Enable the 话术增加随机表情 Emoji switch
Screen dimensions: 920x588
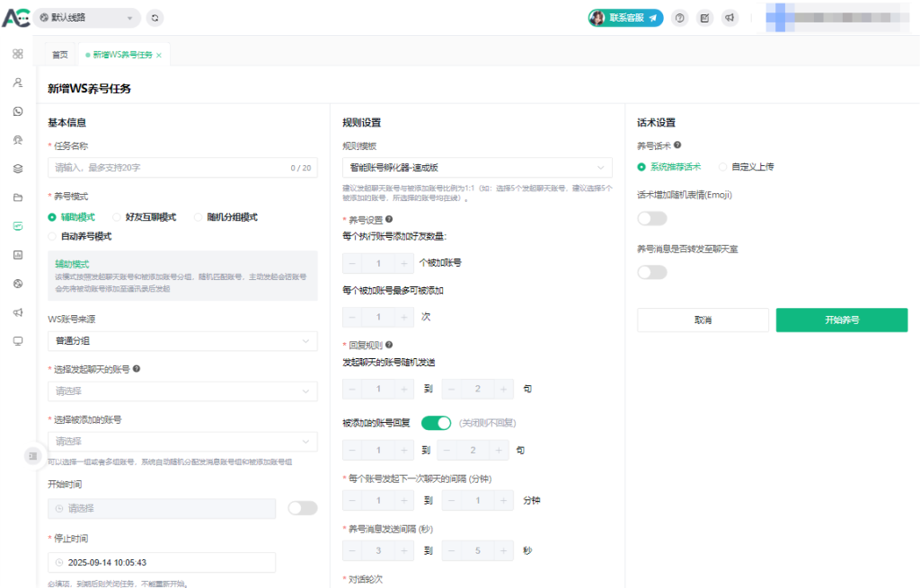click(652, 218)
